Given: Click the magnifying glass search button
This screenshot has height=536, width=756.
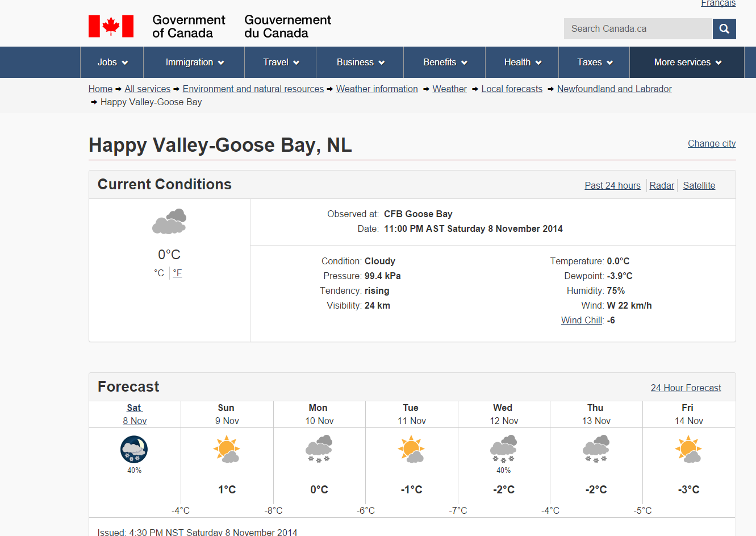Looking at the screenshot, I should (x=724, y=29).
